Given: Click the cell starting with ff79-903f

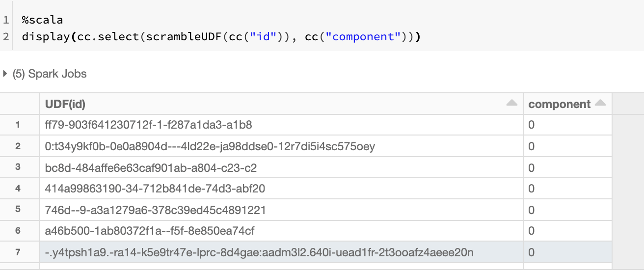Looking at the screenshot, I should pyautogui.click(x=148, y=125).
